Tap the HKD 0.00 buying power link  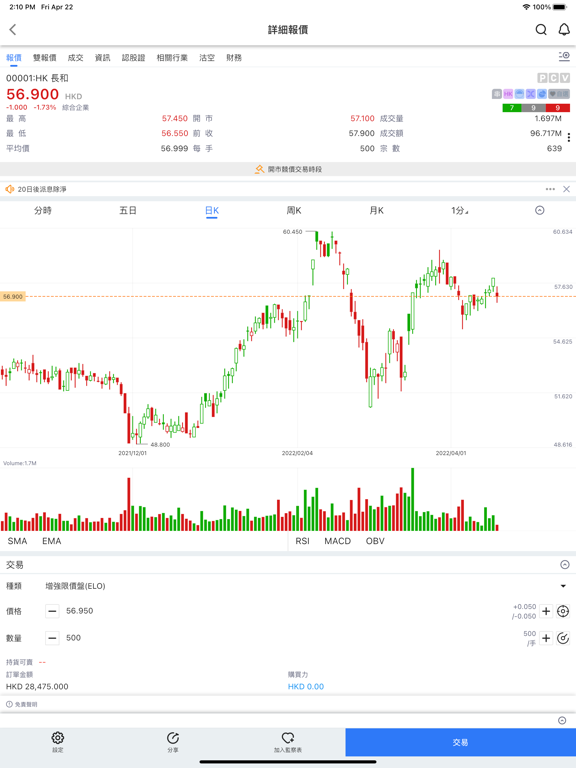pyautogui.click(x=306, y=687)
